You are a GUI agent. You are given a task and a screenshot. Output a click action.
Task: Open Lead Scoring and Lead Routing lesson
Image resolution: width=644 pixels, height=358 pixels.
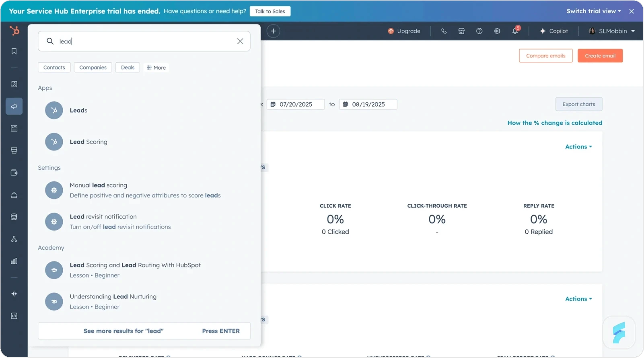144,270
